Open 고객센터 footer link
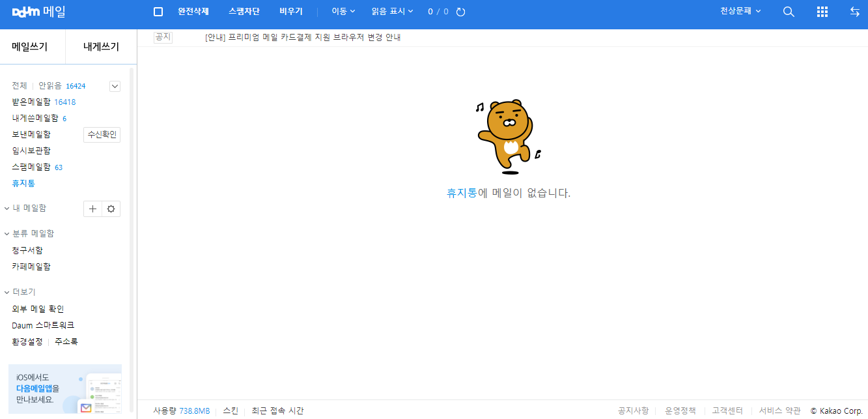This screenshot has height=419, width=868. tap(727, 411)
